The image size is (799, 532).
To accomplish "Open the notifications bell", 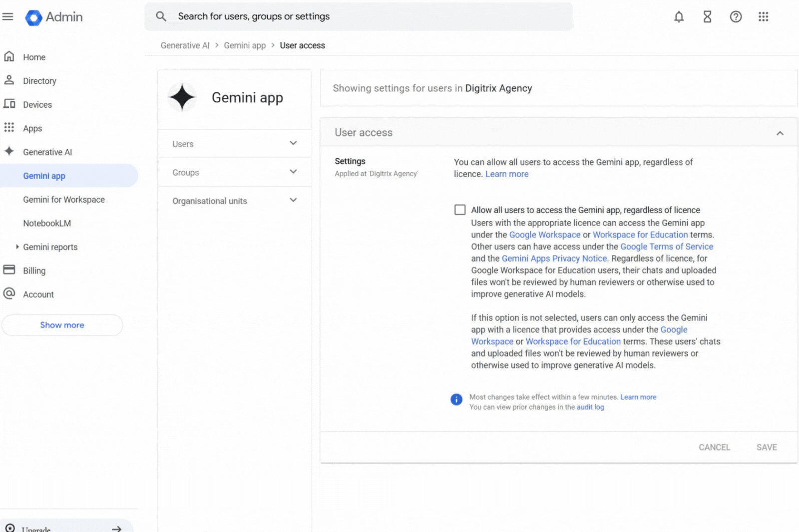I will pos(679,16).
